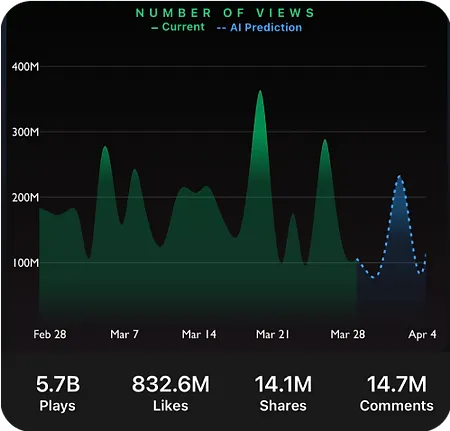Screen dimensions: 450x431
Task: Click the blue dotted prediction peak
Action: (399, 177)
